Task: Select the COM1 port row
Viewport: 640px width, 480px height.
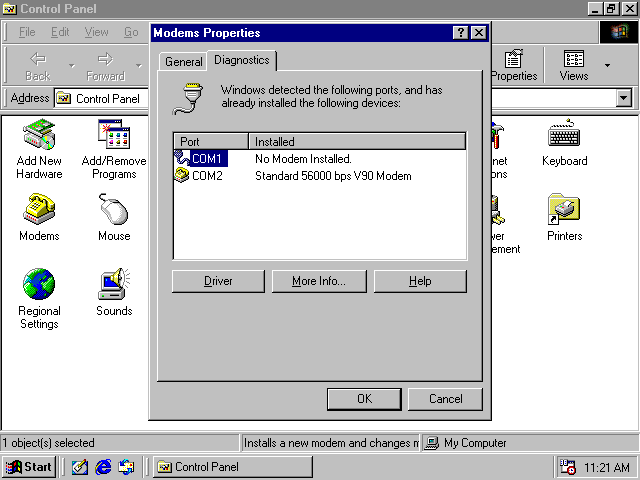Action: (x=320, y=158)
